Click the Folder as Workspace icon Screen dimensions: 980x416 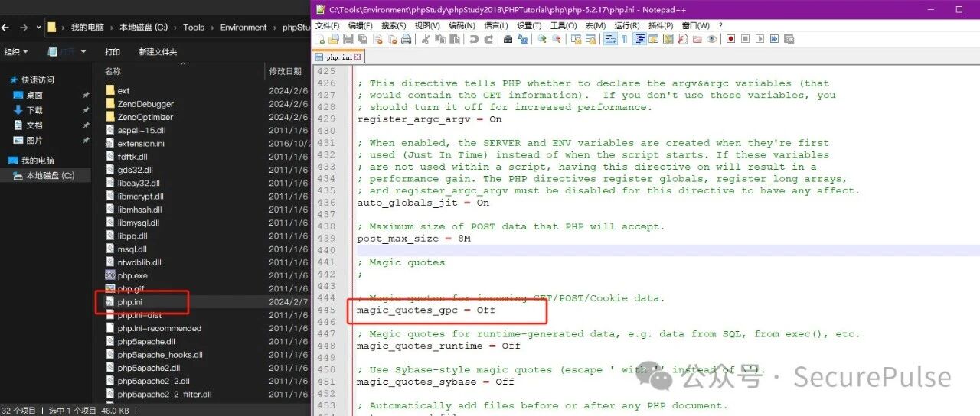pos(697,39)
